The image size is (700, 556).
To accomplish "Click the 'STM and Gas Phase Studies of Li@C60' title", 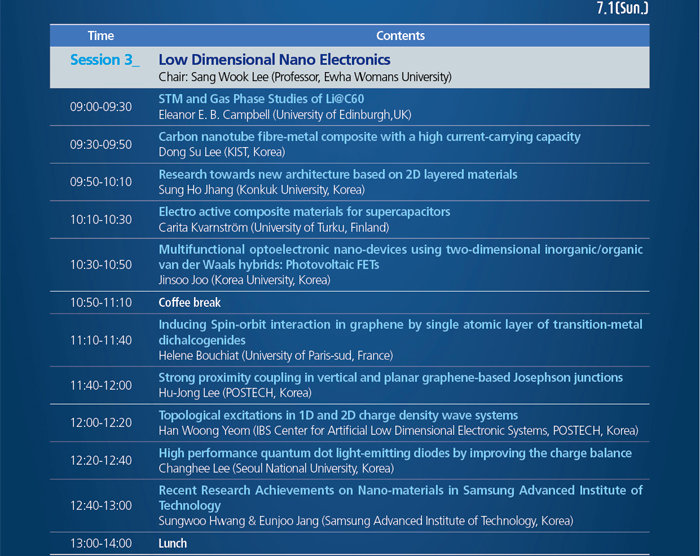I will coord(268,99).
